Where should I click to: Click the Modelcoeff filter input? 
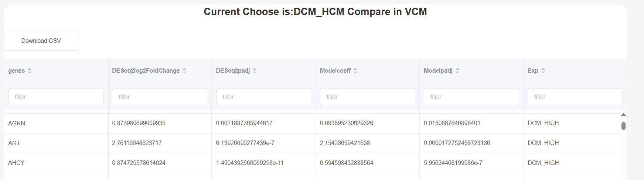tap(367, 97)
